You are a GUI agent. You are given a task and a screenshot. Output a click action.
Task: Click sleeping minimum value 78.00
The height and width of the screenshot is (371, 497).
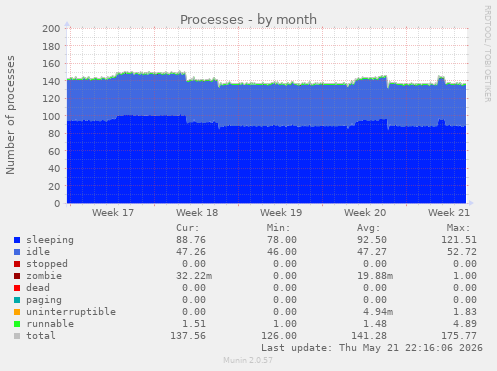pyautogui.click(x=282, y=240)
